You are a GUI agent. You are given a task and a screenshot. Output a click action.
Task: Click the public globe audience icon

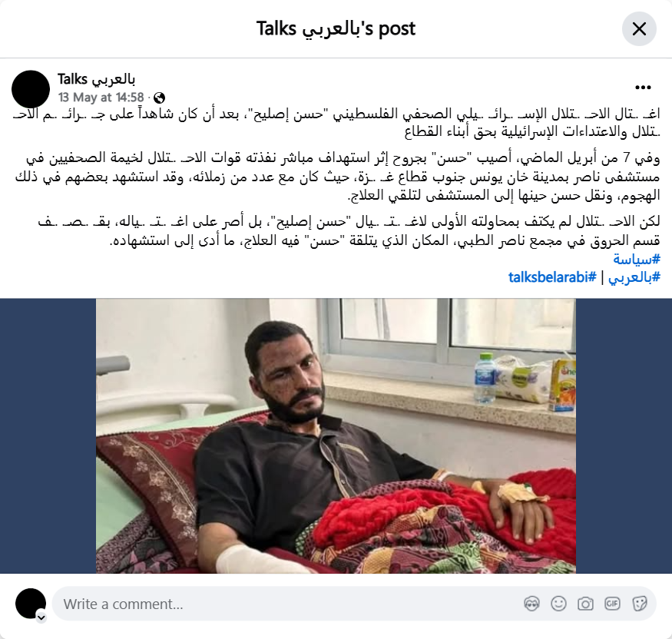(159, 98)
